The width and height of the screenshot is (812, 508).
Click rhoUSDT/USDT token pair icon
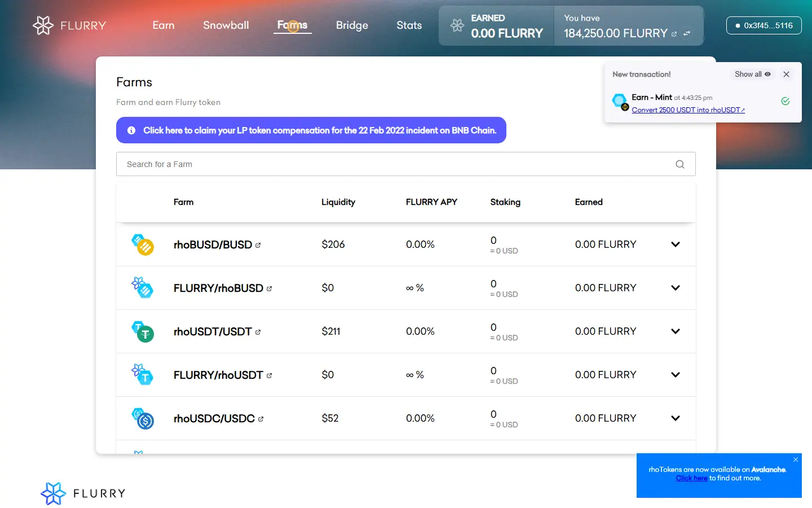[x=143, y=331]
